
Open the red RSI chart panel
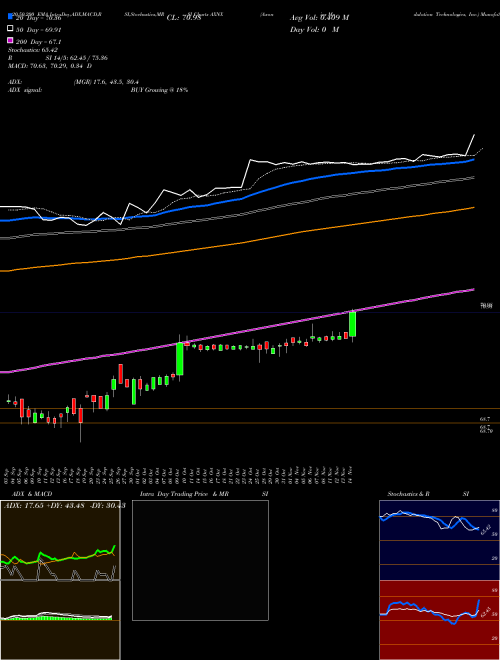[439, 620]
